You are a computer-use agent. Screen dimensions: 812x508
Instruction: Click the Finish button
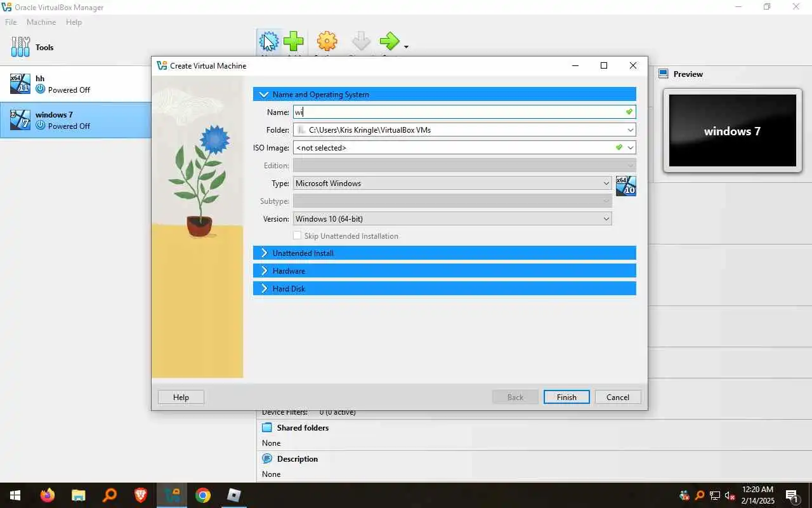pos(566,397)
